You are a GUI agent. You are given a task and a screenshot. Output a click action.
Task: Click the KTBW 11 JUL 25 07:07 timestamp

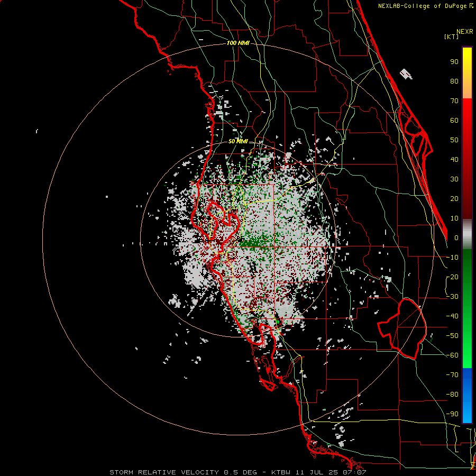(319, 472)
